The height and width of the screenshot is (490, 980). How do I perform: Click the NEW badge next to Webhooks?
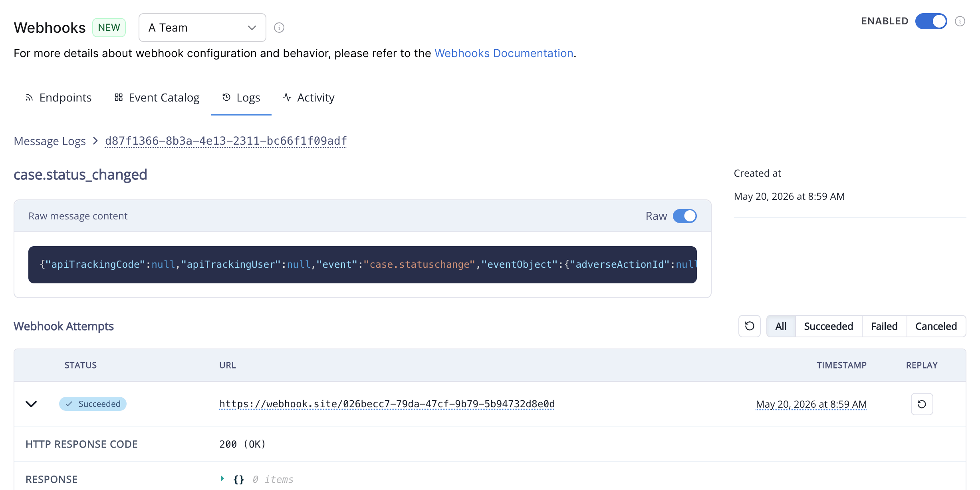pyautogui.click(x=109, y=28)
